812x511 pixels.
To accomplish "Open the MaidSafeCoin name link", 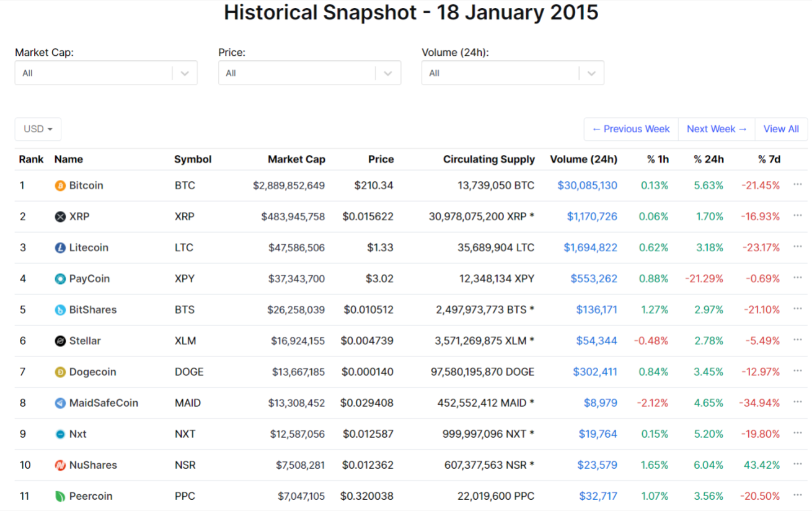I will (104, 403).
